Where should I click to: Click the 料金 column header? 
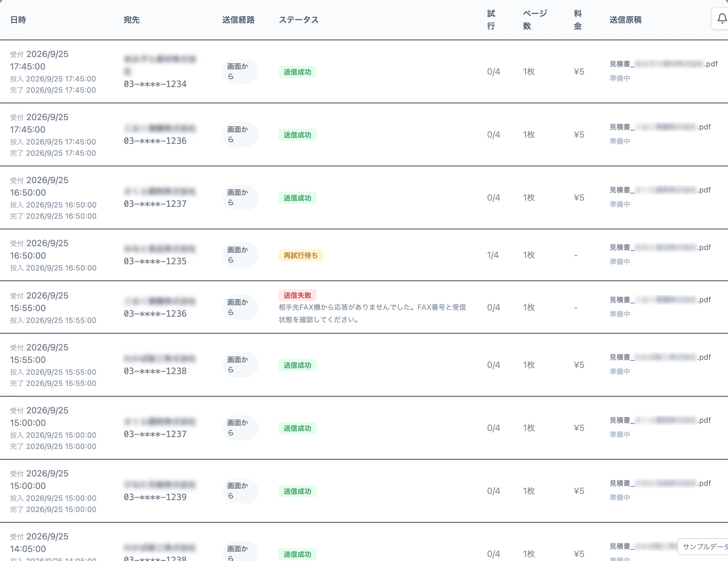(x=578, y=20)
